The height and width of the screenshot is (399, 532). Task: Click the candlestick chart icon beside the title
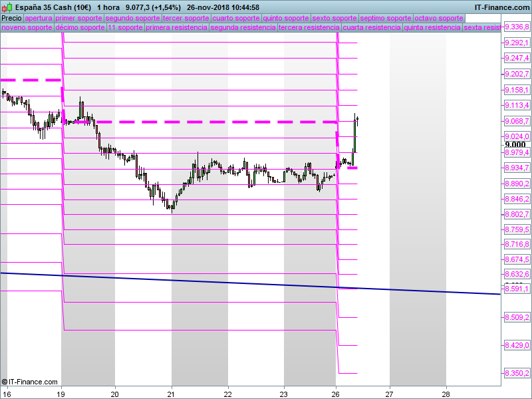7,7
